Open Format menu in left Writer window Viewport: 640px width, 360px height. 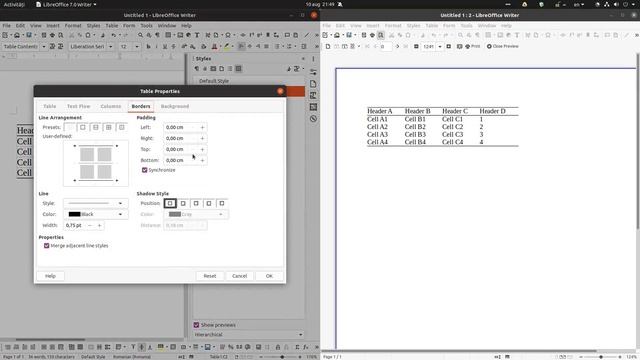[x=73, y=25]
